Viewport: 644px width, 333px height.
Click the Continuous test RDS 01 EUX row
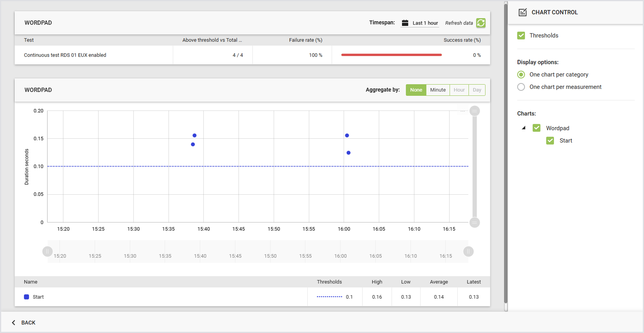click(252, 55)
